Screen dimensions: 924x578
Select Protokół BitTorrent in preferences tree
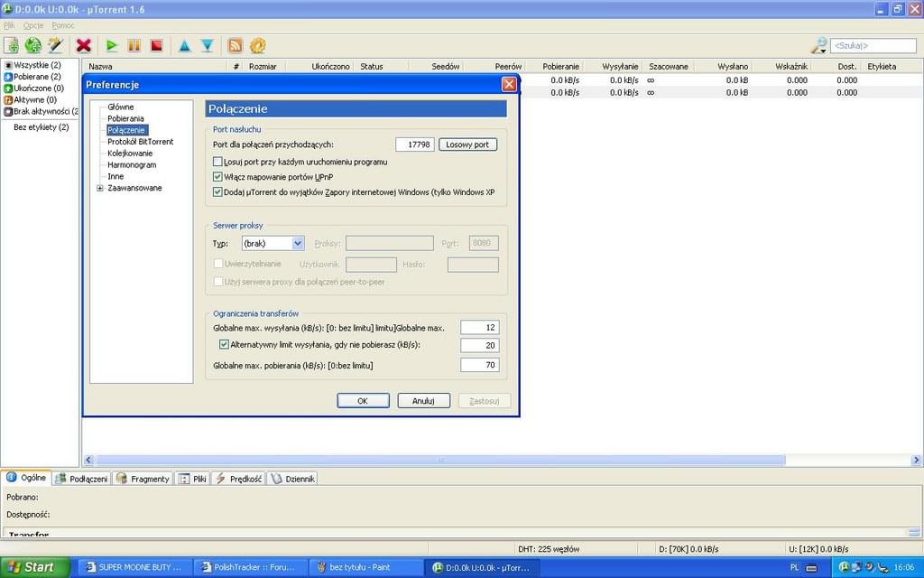point(140,142)
